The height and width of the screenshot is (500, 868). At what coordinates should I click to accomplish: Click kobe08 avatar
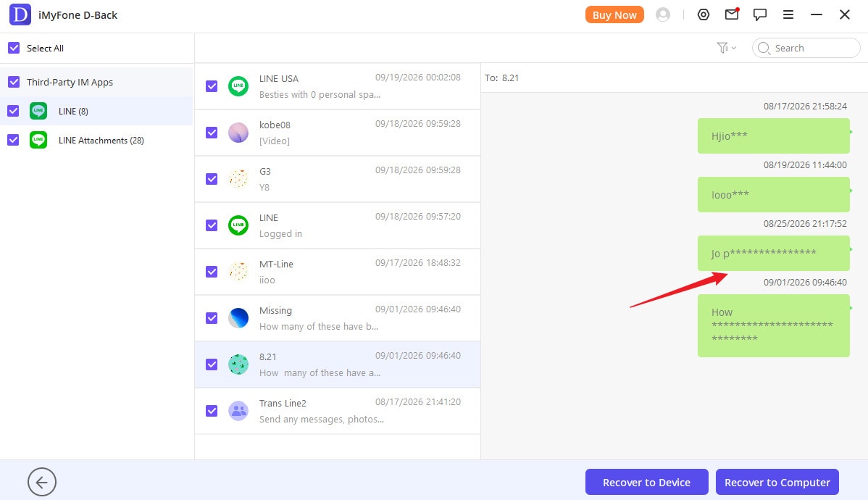point(238,133)
